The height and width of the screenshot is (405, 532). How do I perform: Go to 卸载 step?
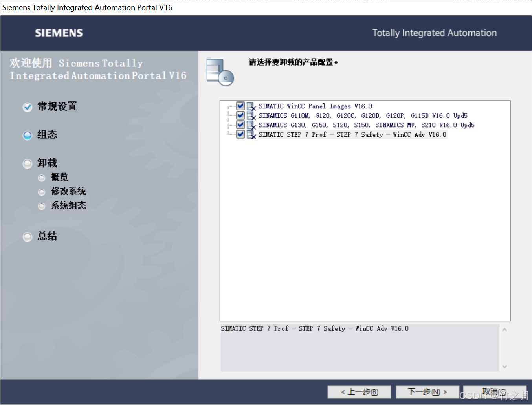point(40,163)
